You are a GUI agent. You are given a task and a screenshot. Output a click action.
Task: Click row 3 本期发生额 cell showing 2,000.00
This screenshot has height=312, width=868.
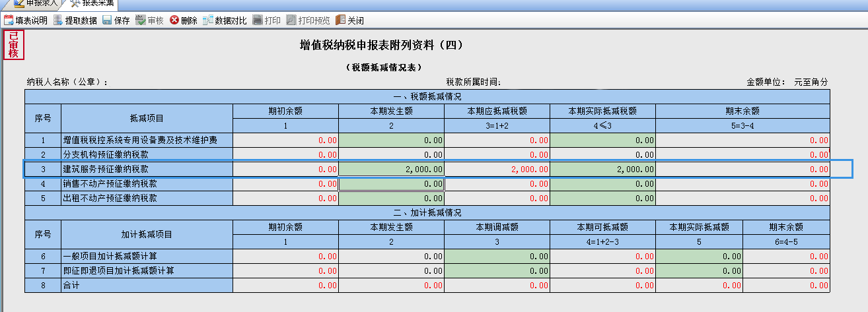[x=391, y=170]
